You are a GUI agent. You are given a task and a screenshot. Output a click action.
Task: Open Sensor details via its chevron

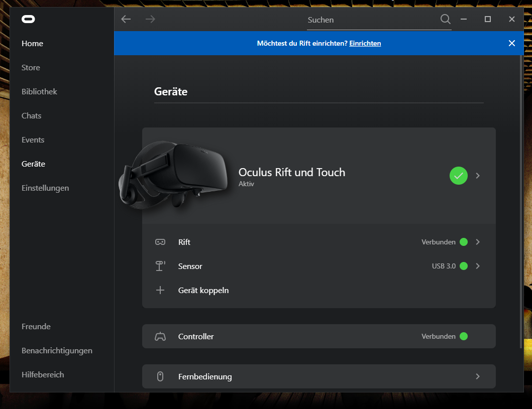pos(478,266)
